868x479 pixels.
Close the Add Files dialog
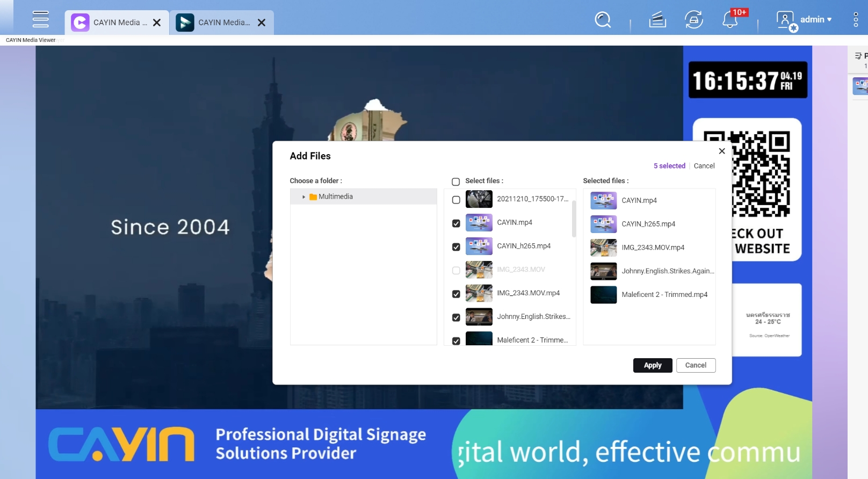[x=721, y=151]
